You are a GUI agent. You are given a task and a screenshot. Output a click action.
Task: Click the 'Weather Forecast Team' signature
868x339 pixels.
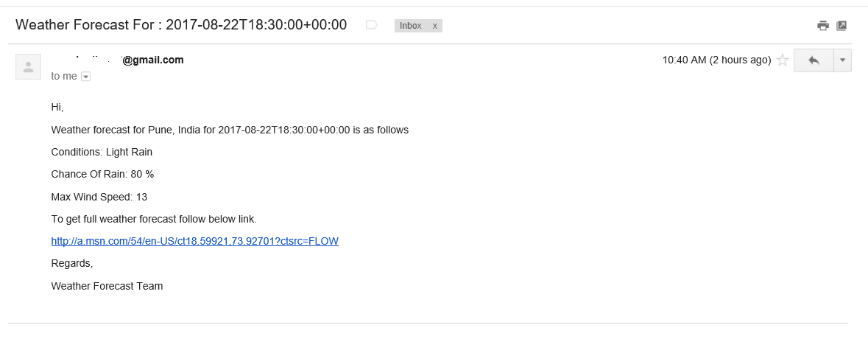[107, 287]
